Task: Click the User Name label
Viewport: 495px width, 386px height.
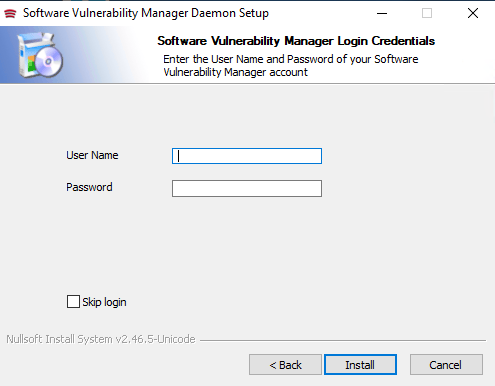Action: (92, 155)
